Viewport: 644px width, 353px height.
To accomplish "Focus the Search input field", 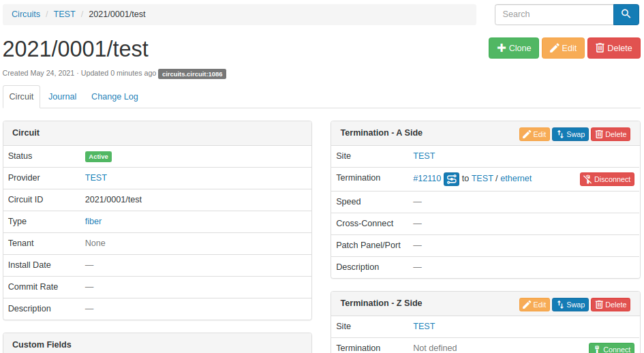I will pyautogui.click(x=554, y=14).
